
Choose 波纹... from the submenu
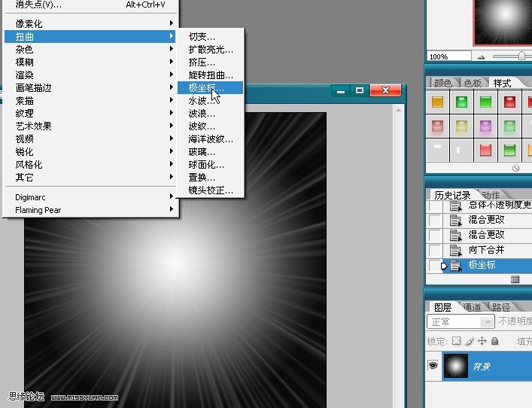[211, 126]
